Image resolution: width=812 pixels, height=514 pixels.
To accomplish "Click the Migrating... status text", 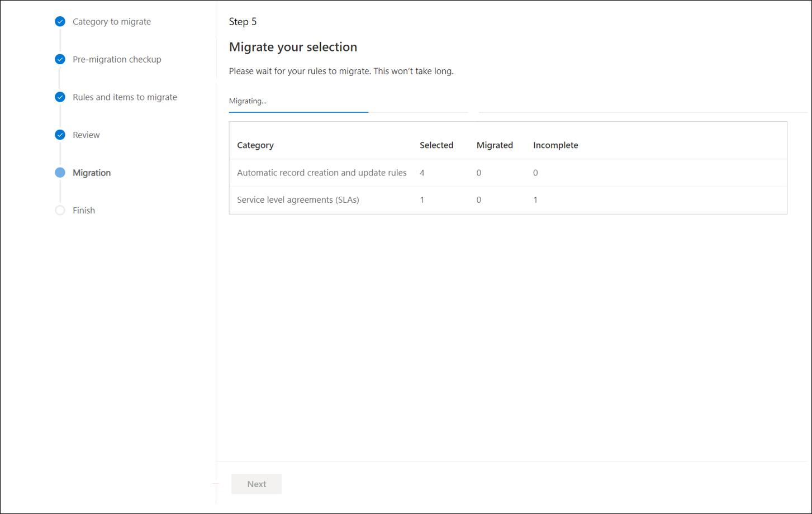I will (248, 101).
